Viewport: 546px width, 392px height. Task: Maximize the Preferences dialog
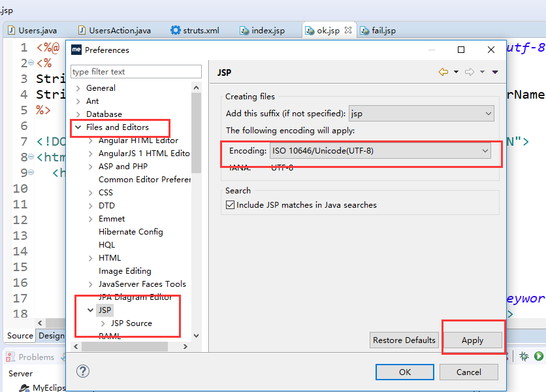coord(460,50)
